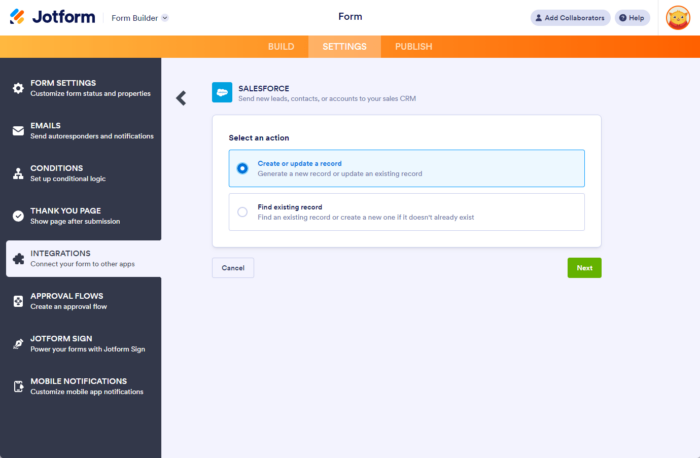This screenshot has height=458, width=700.
Task: Switch to the SETTINGS tab
Action: point(344,46)
